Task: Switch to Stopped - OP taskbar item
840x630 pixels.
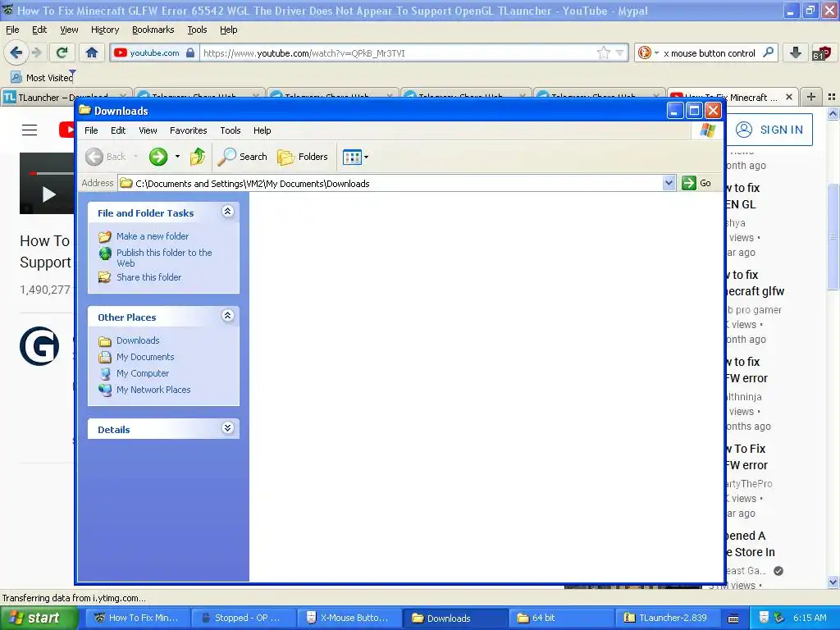Action: tap(242, 618)
